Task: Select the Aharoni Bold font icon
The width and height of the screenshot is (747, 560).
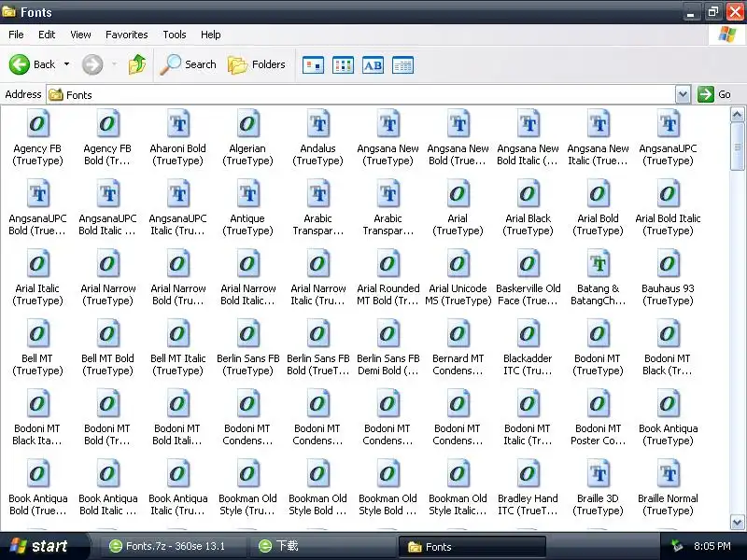Action: 177,123
